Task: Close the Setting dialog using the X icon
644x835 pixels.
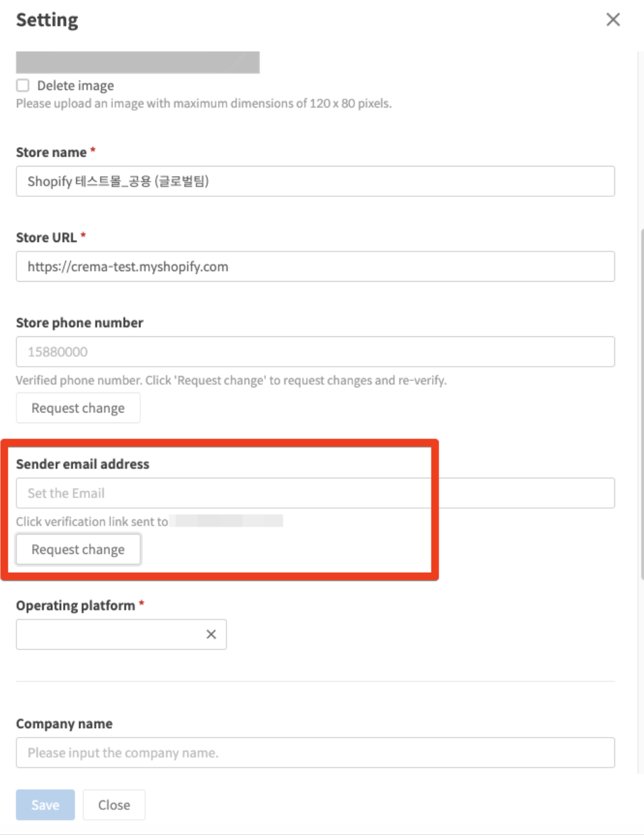Action: (x=613, y=19)
